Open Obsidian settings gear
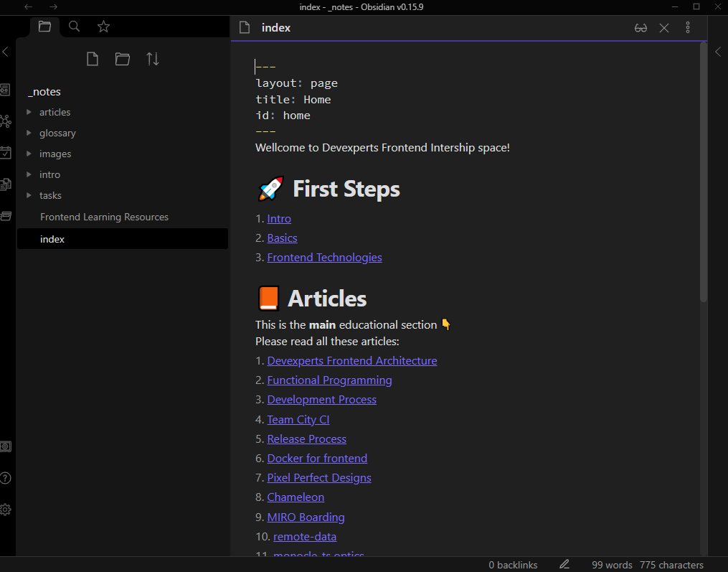 (6, 510)
